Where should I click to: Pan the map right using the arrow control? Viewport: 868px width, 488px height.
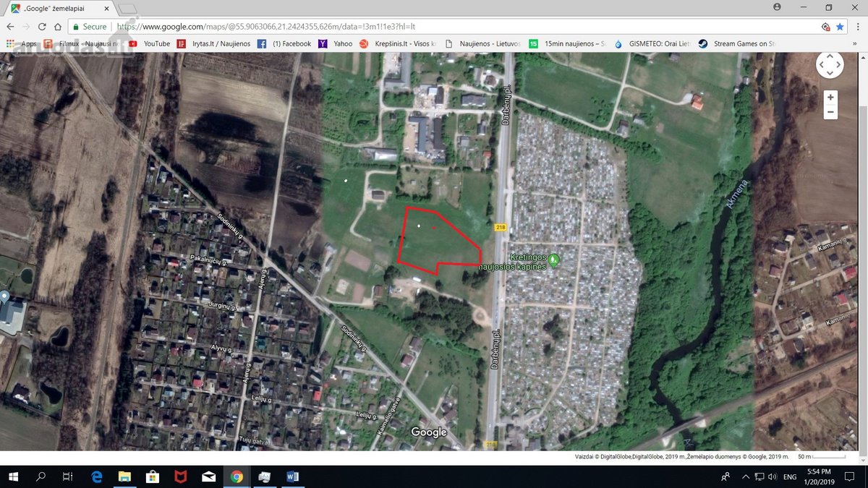pos(838,65)
